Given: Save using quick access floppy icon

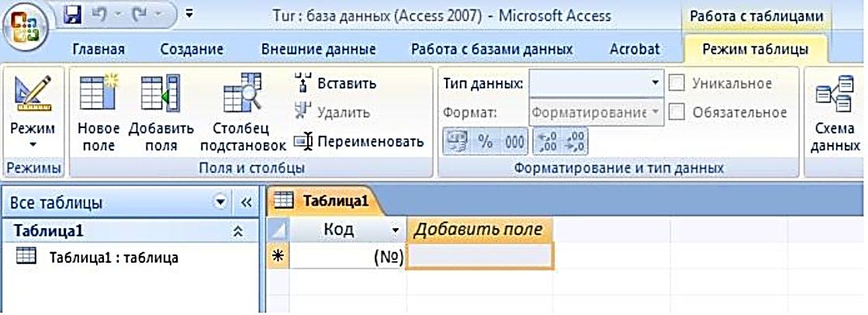Looking at the screenshot, I should 73,14.
